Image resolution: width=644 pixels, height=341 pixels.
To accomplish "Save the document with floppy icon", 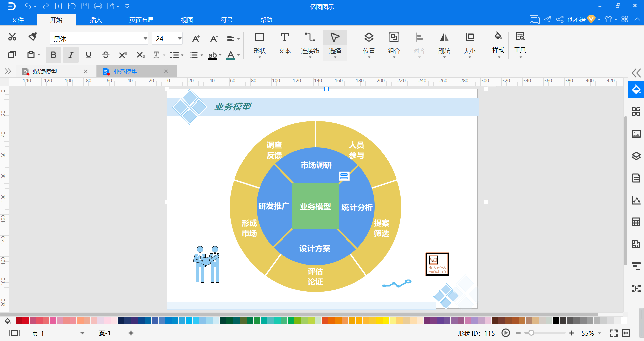I will click(85, 6).
